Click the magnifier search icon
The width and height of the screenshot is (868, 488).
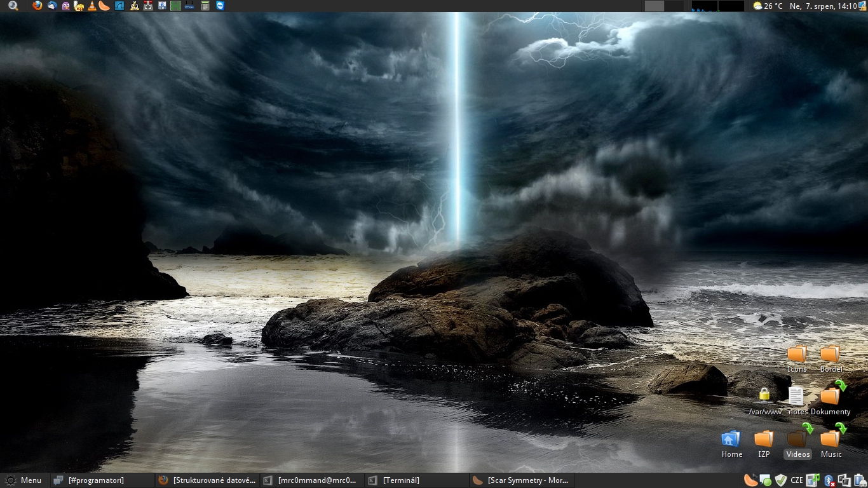(x=13, y=6)
